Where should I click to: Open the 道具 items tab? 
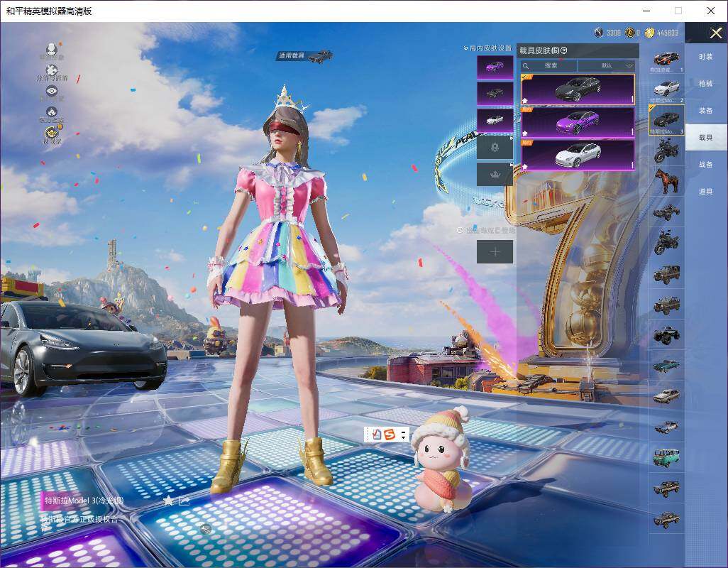(x=706, y=192)
